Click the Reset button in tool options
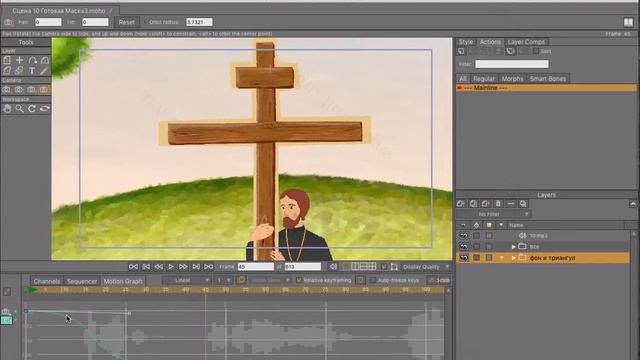The width and height of the screenshot is (640, 360). pos(127,22)
